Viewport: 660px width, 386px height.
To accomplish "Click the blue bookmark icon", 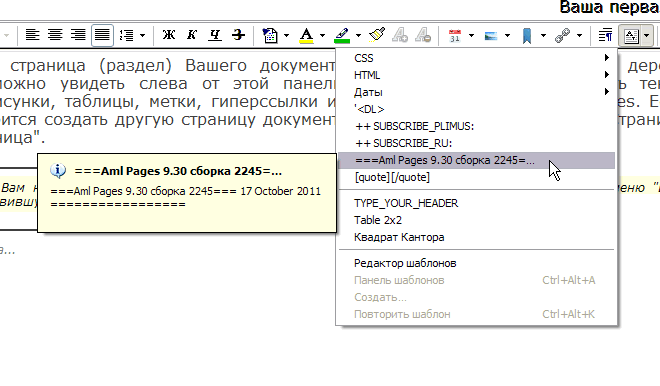I will (527, 36).
